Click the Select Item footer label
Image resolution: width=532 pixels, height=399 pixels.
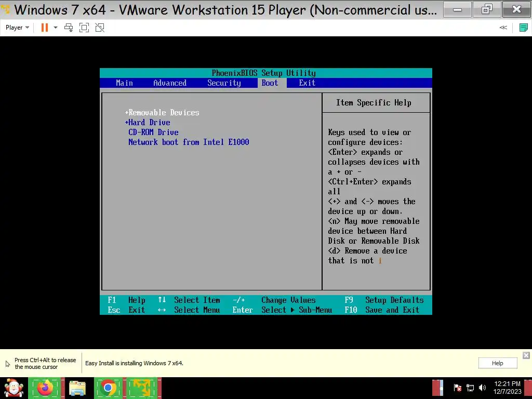point(197,300)
